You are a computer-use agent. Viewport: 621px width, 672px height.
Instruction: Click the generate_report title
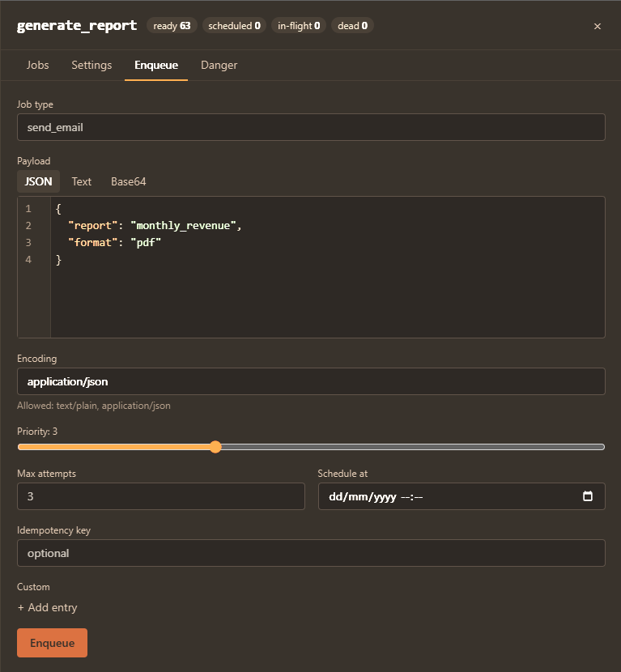[x=77, y=26]
